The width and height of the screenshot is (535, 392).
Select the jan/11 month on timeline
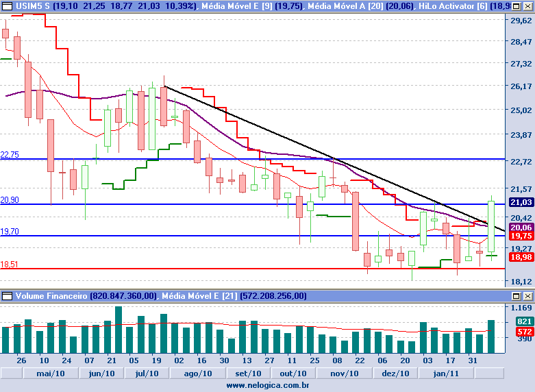click(x=445, y=373)
